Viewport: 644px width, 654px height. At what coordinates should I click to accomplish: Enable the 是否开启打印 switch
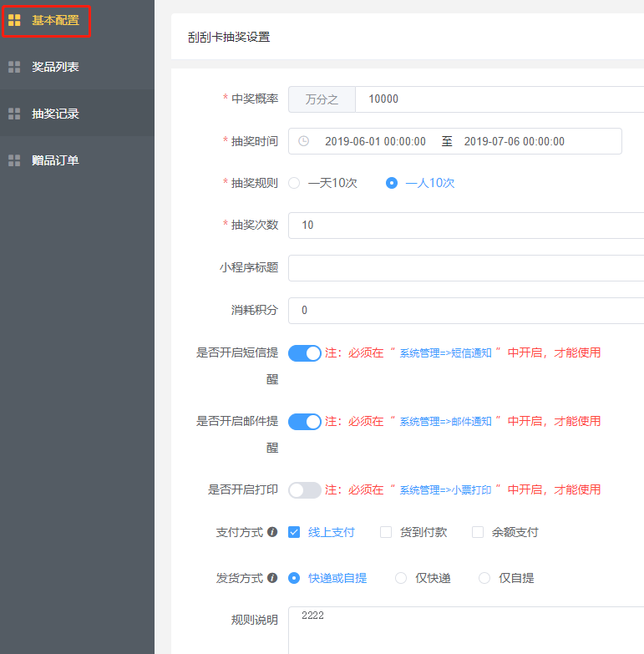pos(305,490)
